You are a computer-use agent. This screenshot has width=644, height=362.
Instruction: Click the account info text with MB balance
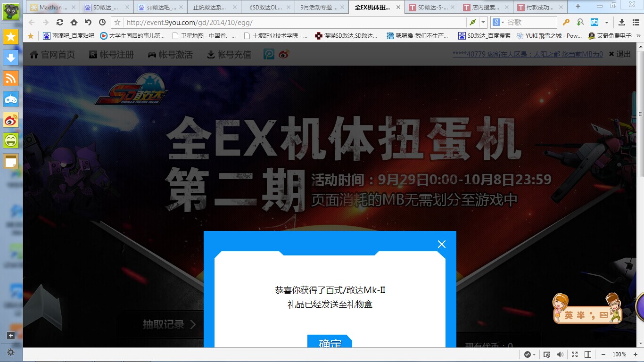pos(528,54)
